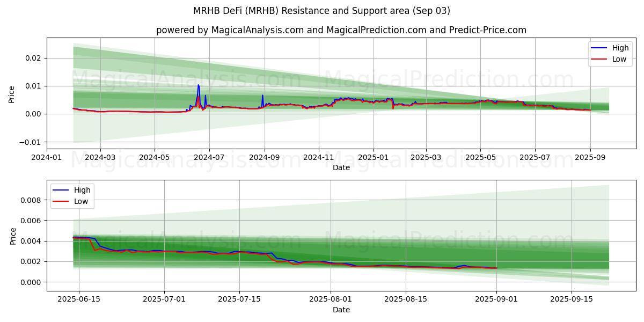Click the '2024-07' tick label on top chart
This screenshot has height=322, width=644.
tap(209, 157)
